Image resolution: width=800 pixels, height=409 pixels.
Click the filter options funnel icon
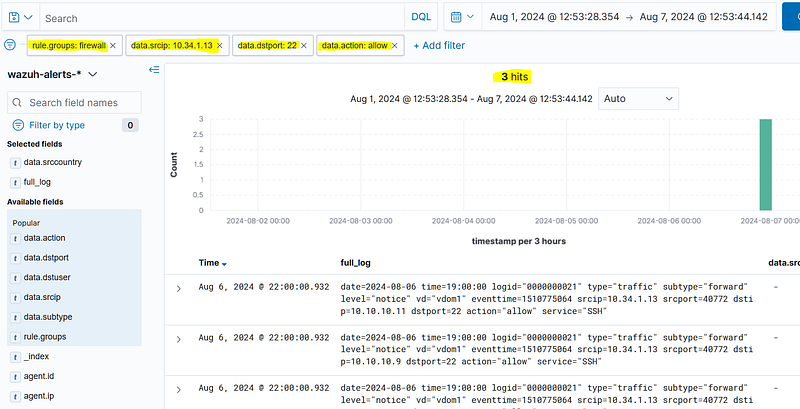click(10, 45)
